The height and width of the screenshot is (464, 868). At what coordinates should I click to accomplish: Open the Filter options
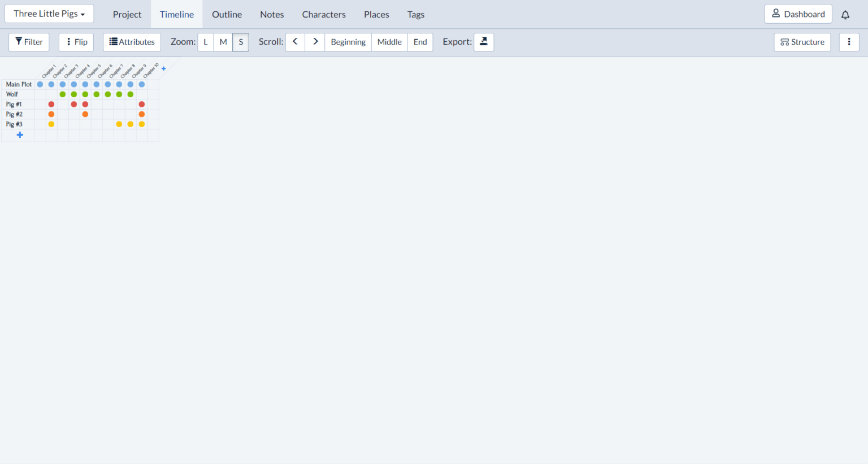(29, 42)
